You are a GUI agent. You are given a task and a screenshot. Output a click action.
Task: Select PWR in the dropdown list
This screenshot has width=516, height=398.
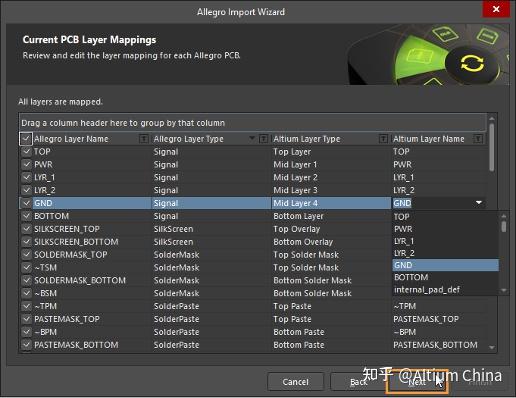pos(446,229)
